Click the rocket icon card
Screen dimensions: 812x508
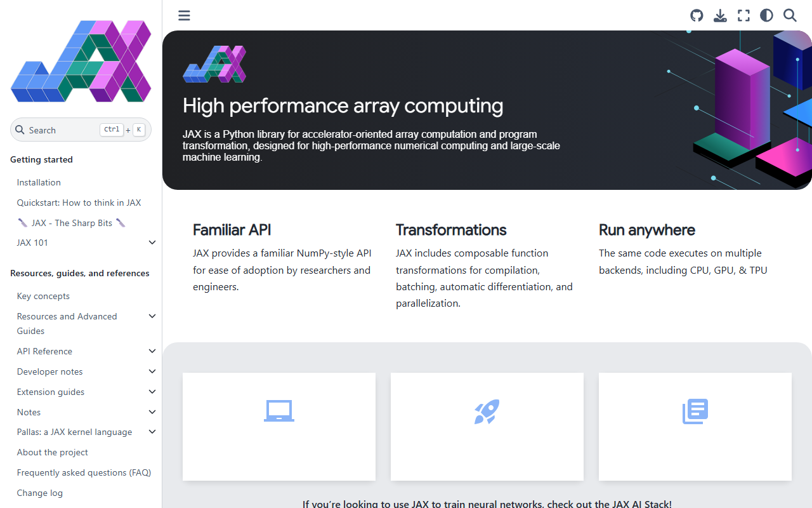pos(487,426)
